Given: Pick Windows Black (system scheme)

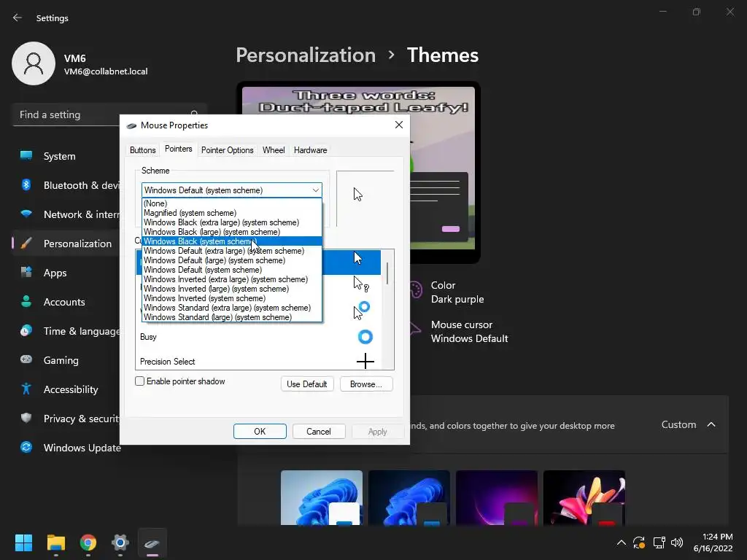Looking at the screenshot, I should (232, 241).
